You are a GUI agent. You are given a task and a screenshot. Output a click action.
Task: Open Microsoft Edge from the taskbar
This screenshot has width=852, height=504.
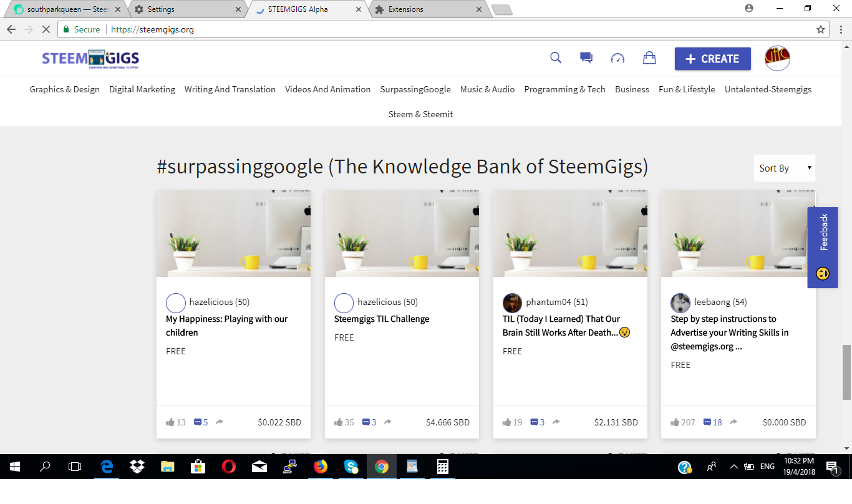(107, 467)
